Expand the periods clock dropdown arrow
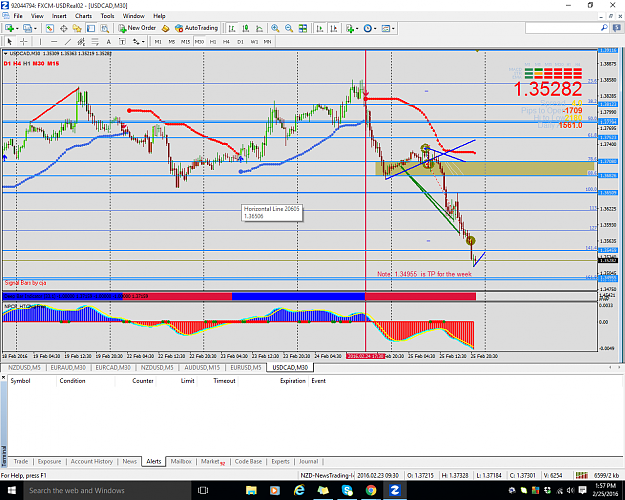The width and height of the screenshot is (625, 500). 375,29
